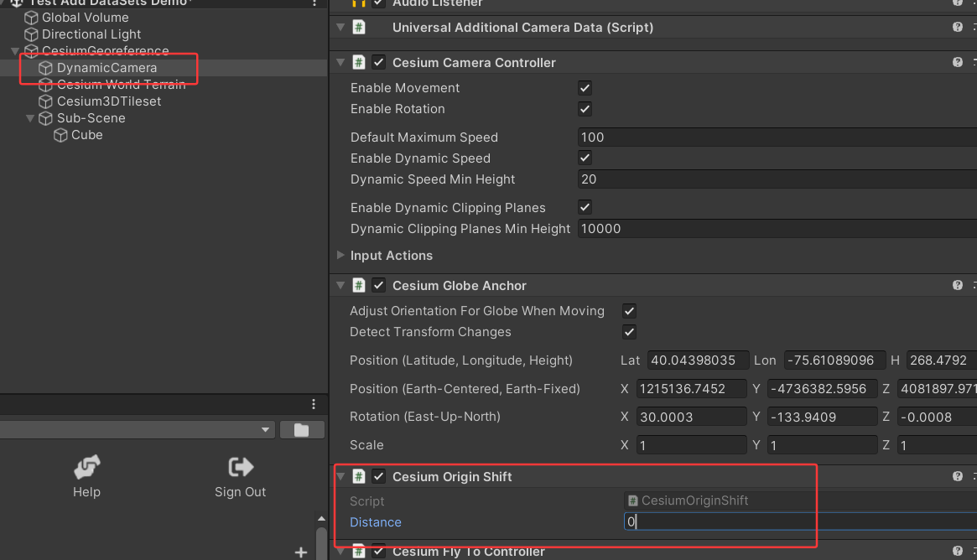Edit the Longitude value field
Image resolution: width=977 pixels, height=560 pixels.
(834, 360)
